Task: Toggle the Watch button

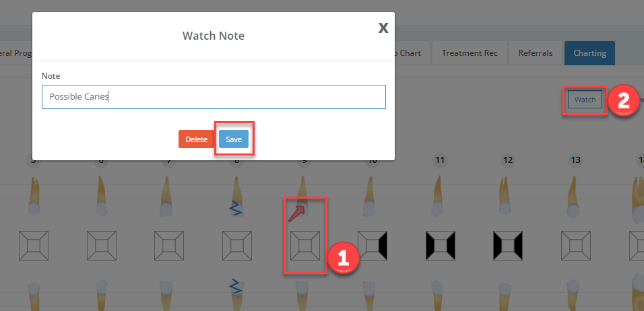Action: pyautogui.click(x=585, y=100)
